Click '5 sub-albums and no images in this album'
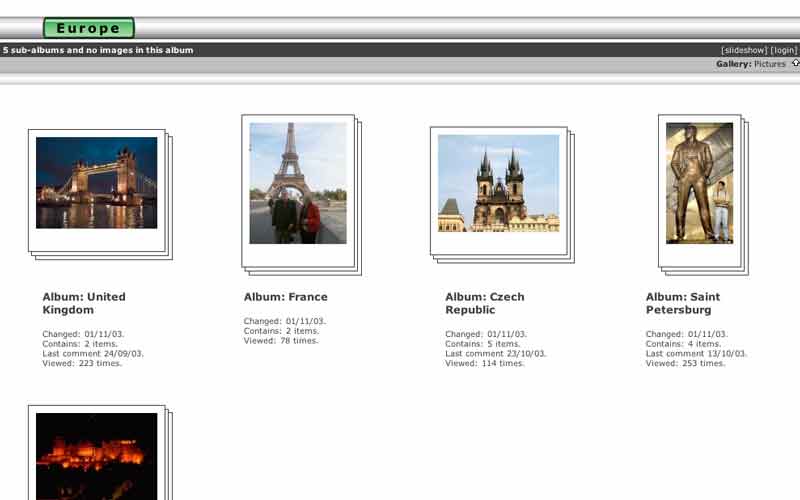800x500 pixels. click(98, 50)
